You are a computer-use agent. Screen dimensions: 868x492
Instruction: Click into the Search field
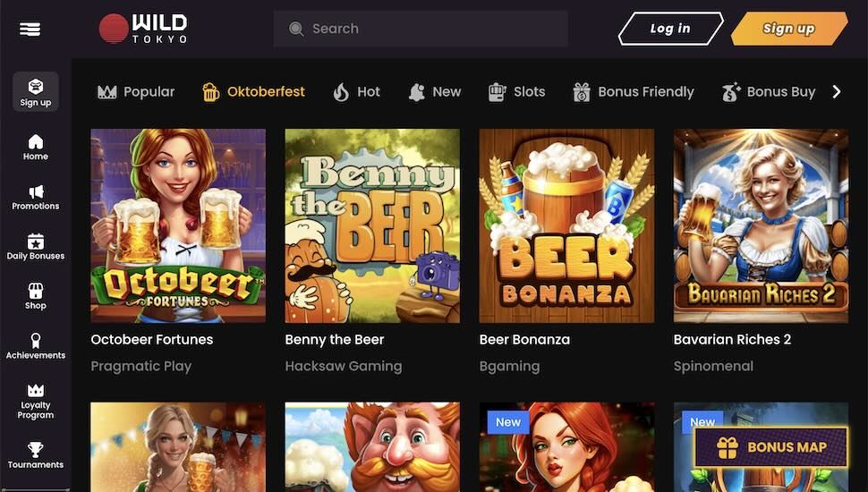tap(421, 29)
